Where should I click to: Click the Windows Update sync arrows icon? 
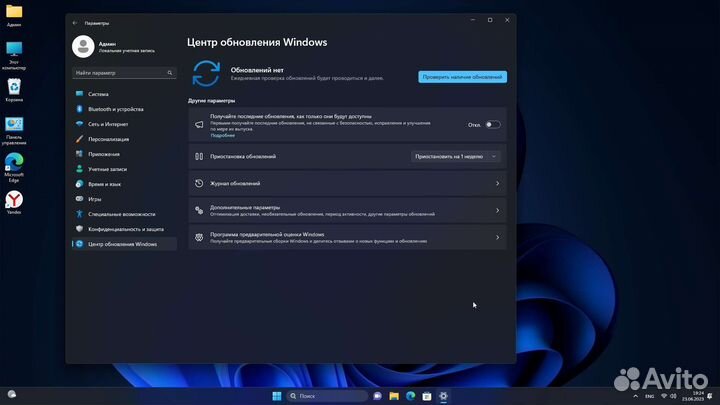coord(206,73)
